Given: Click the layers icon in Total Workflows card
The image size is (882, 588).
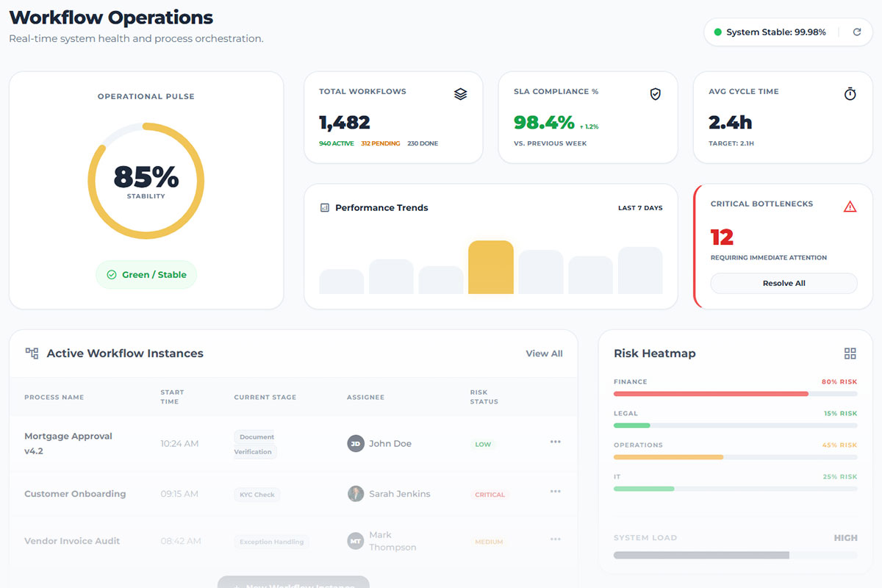Looking at the screenshot, I should [x=461, y=94].
